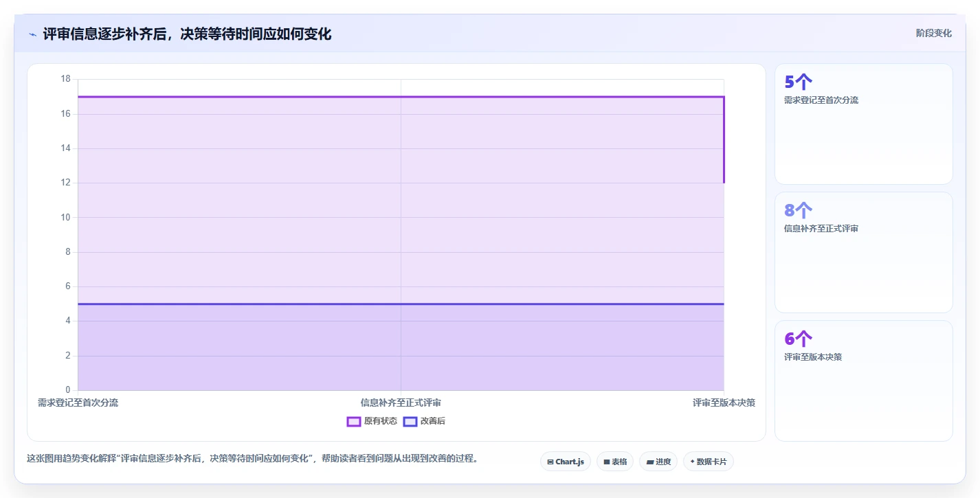
Task: Toggle the 原有状态 legend entry
Action: pyautogui.click(x=372, y=421)
